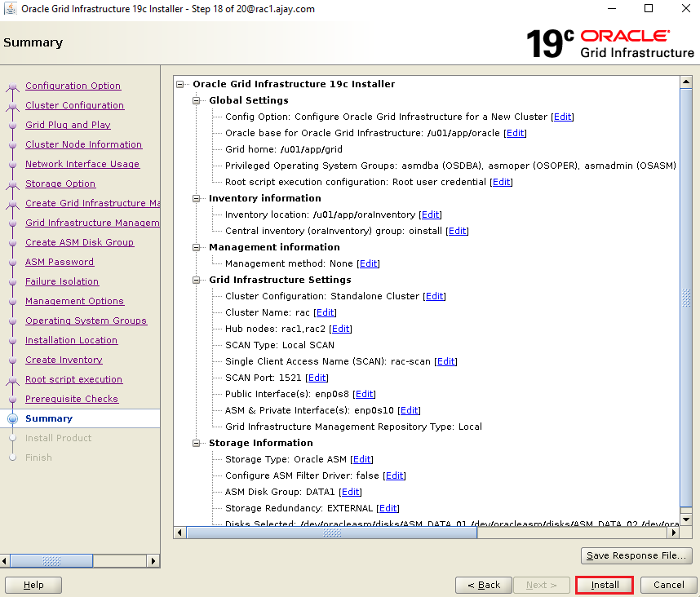The height and width of the screenshot is (597, 700).
Task: Edit the Storage Type Oracle ASM
Action: click(361, 459)
